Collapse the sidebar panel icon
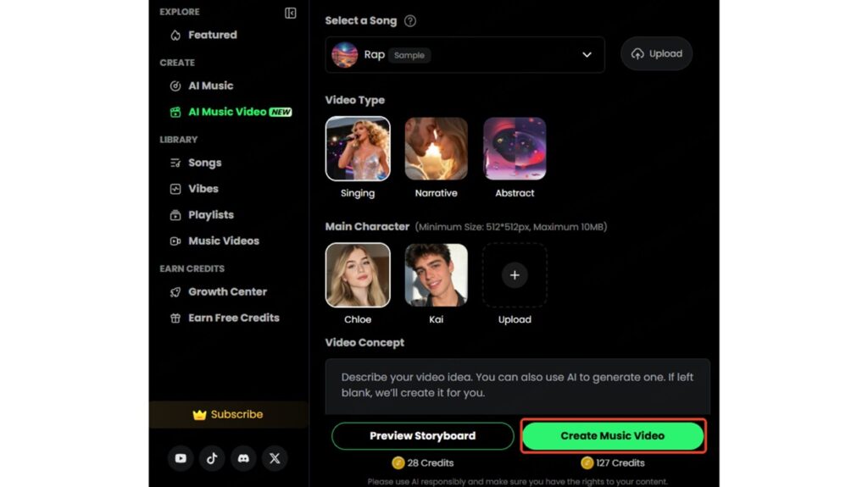868x487 pixels. [x=290, y=13]
